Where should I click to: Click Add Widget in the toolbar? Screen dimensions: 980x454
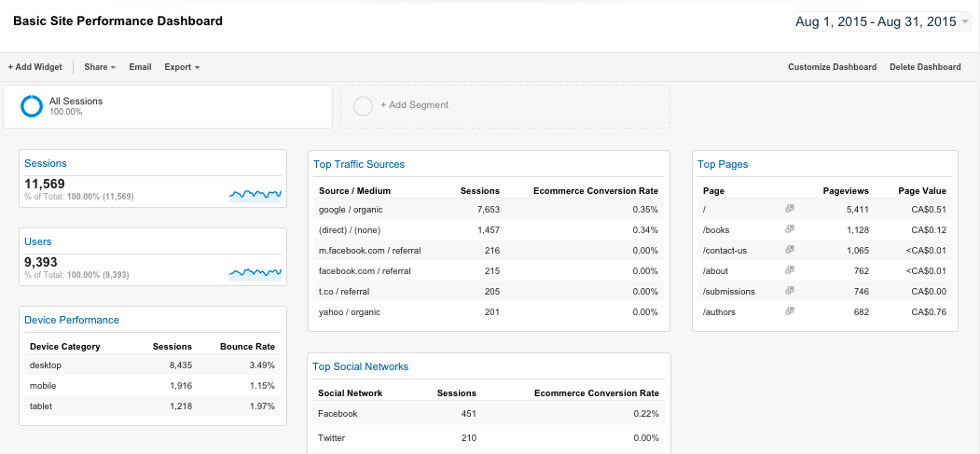[x=35, y=67]
